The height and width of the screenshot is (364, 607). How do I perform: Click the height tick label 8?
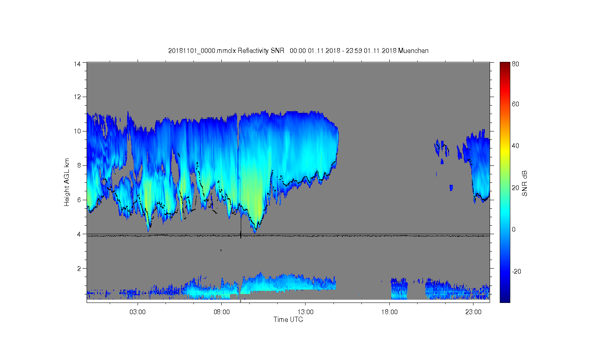tap(79, 165)
